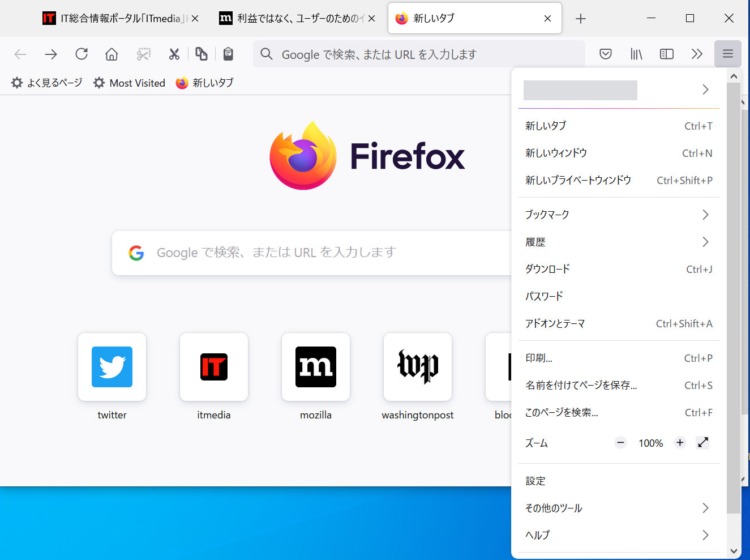The image size is (750, 560).
Task: Open 新しいプライベートウィンドウ
Action: click(619, 180)
